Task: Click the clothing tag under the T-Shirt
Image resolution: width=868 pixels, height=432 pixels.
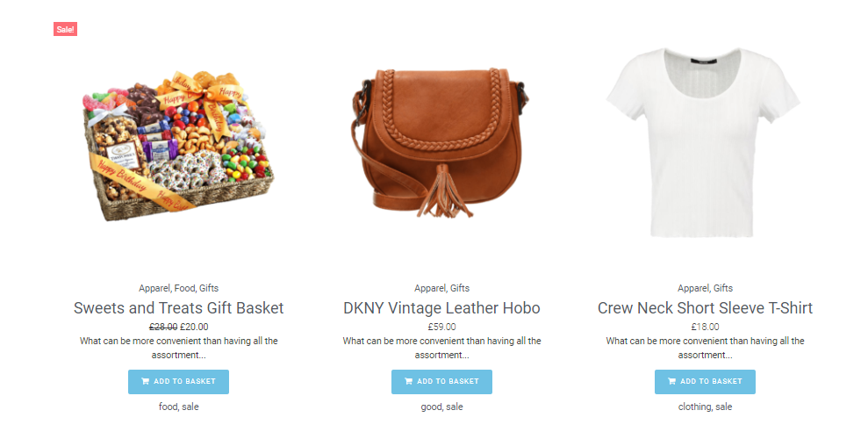Action: point(695,407)
